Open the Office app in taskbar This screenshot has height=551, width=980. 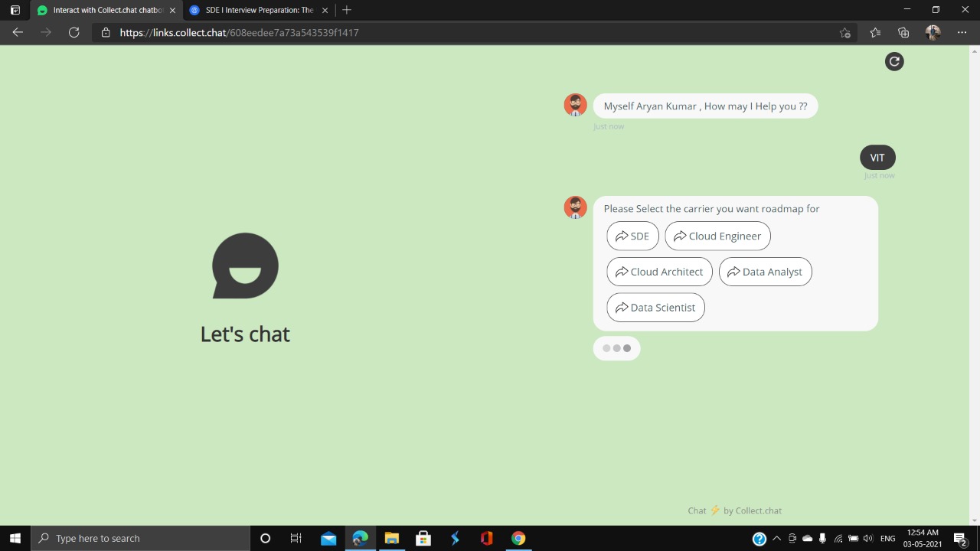486,538
